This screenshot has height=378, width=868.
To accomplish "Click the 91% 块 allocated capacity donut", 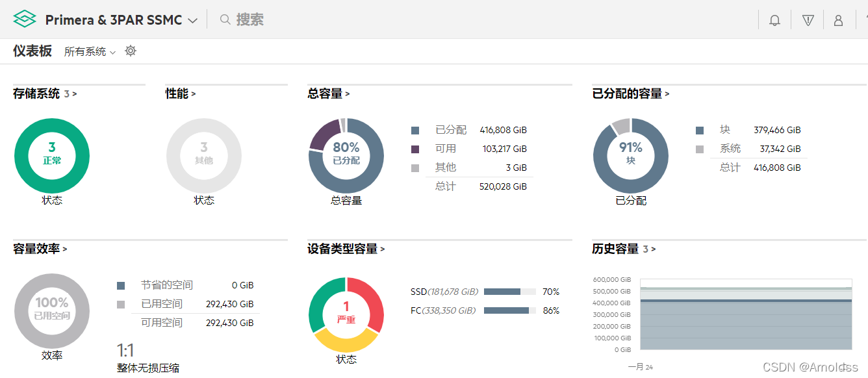I will [x=631, y=156].
